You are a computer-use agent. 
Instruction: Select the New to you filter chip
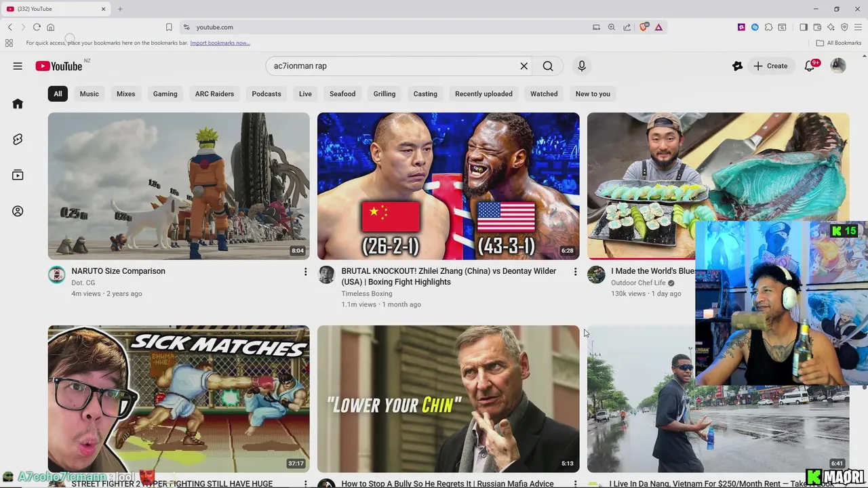coord(593,94)
